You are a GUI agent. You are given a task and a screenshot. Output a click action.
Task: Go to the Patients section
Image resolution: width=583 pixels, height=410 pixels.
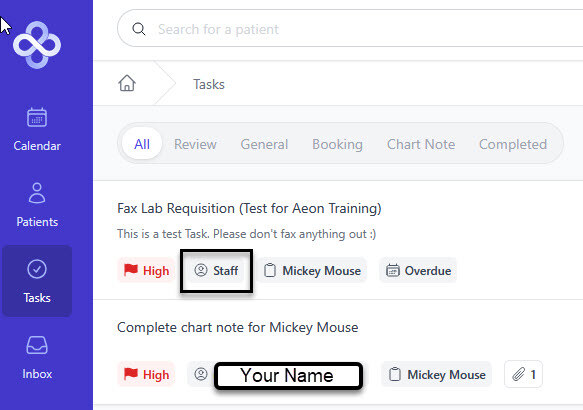(x=37, y=205)
